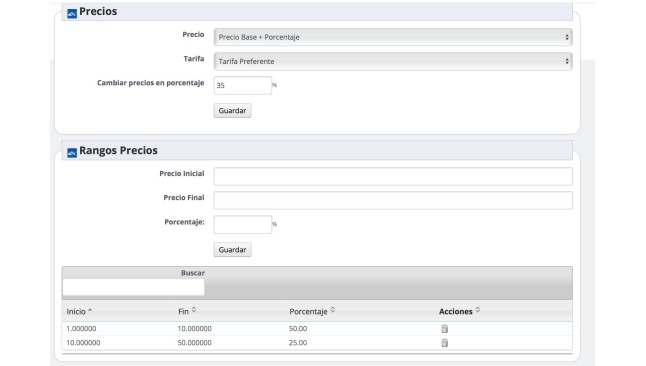Viewport: 646px width, 366px height.
Task: Select the percentage cell 25.00
Action: click(x=298, y=343)
